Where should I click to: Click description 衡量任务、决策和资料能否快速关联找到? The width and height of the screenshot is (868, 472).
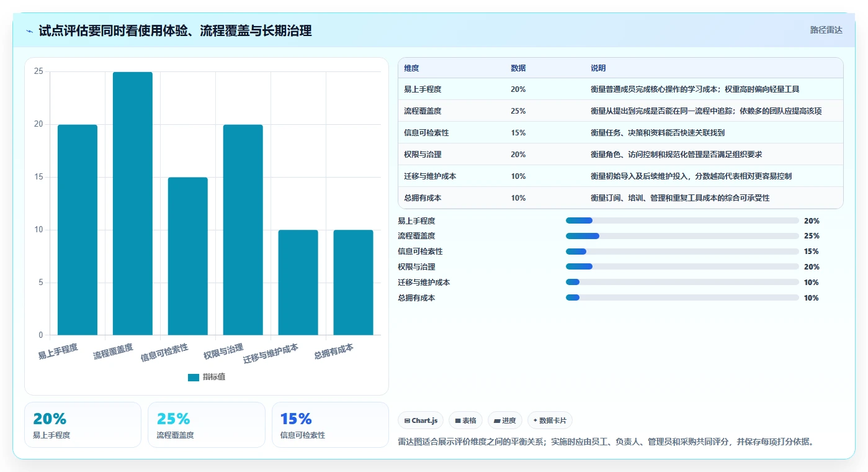click(x=658, y=133)
